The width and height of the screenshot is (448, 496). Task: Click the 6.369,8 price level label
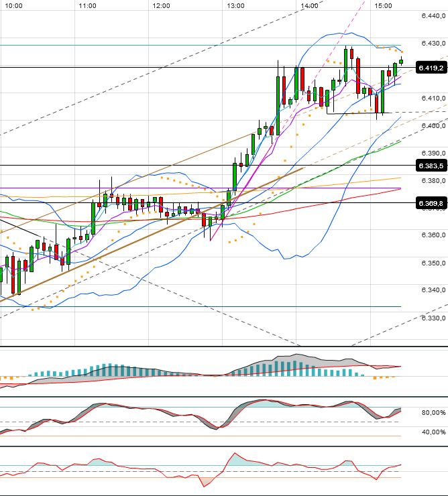click(431, 203)
